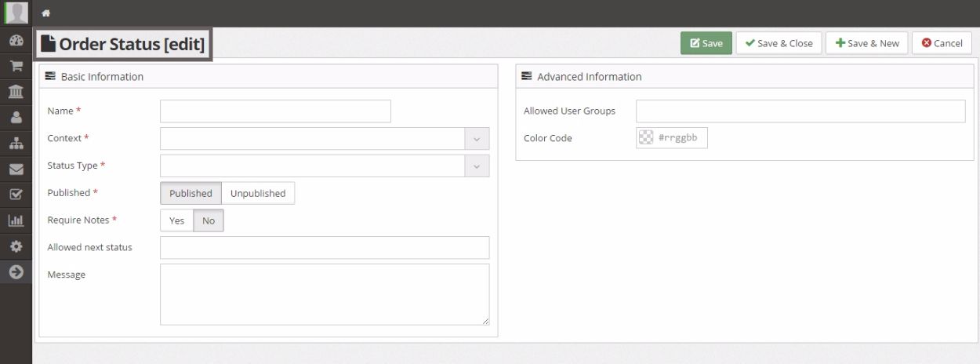The height and width of the screenshot is (364, 980).
Task: Expand the Status Type dropdown
Action: pyautogui.click(x=325, y=166)
